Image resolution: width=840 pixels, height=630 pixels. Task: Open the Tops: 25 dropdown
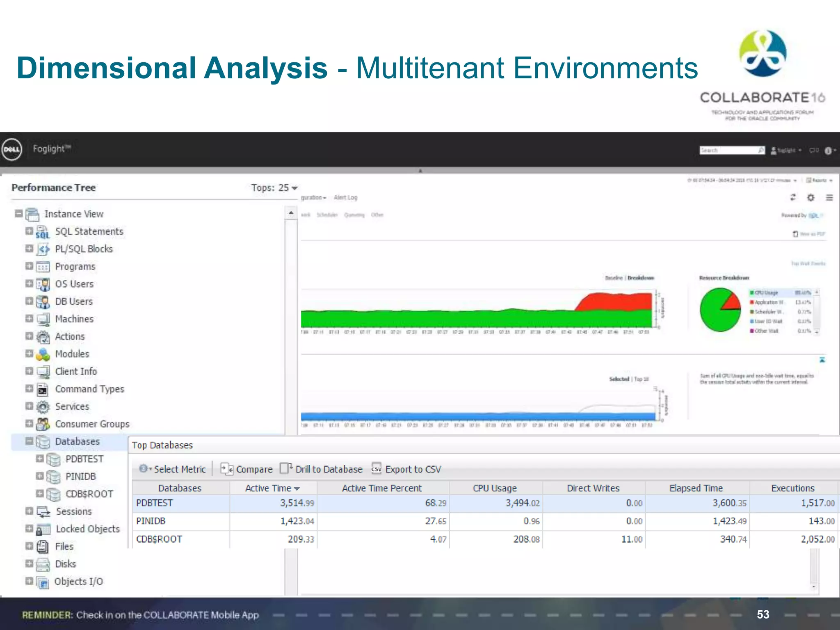274,188
